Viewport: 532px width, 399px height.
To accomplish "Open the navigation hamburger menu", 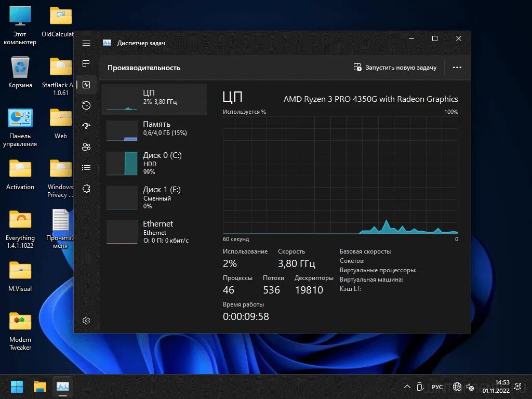I will point(86,43).
